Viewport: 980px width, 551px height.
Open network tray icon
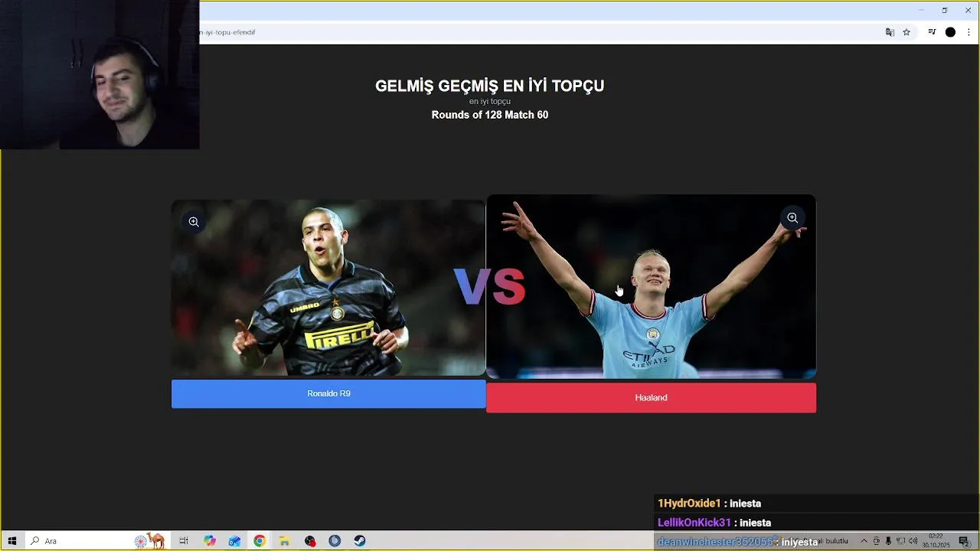click(900, 541)
